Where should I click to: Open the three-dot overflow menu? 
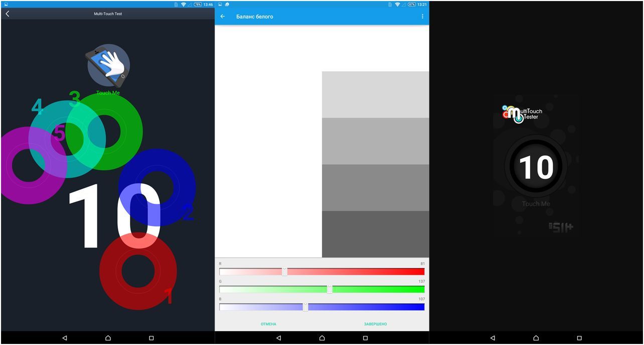point(422,17)
